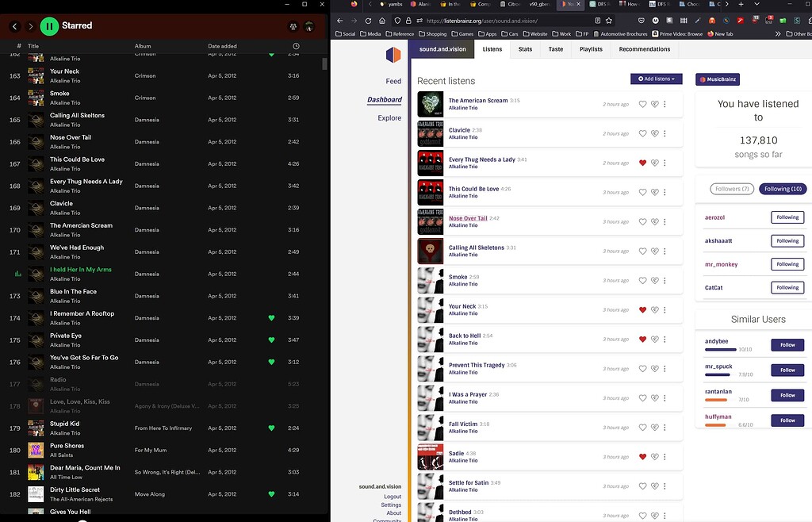Switch to the Stats tab
This screenshot has height=522, width=812.
pos(525,49)
